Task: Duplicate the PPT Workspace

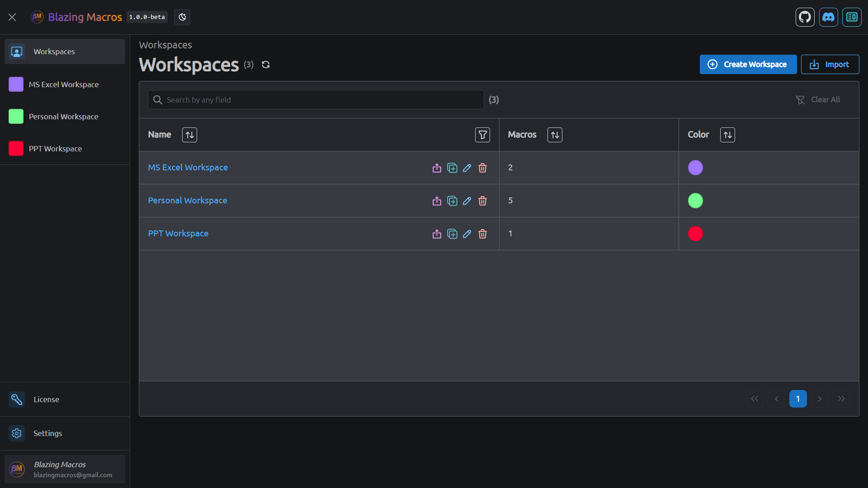Action: point(452,234)
